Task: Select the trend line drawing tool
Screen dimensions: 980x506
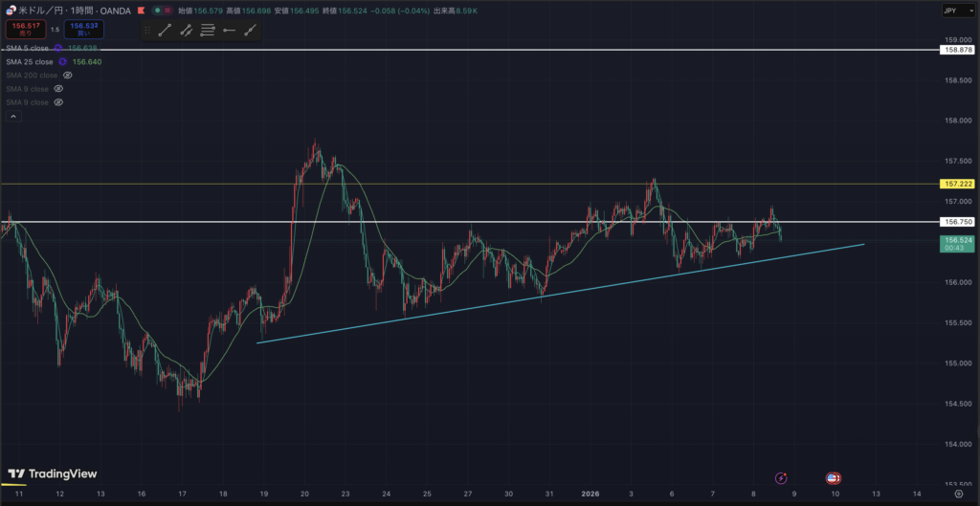Action: tap(165, 31)
